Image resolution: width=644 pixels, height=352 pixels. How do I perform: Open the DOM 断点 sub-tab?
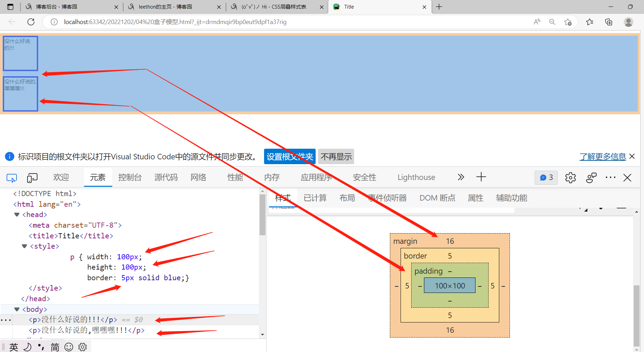point(437,198)
